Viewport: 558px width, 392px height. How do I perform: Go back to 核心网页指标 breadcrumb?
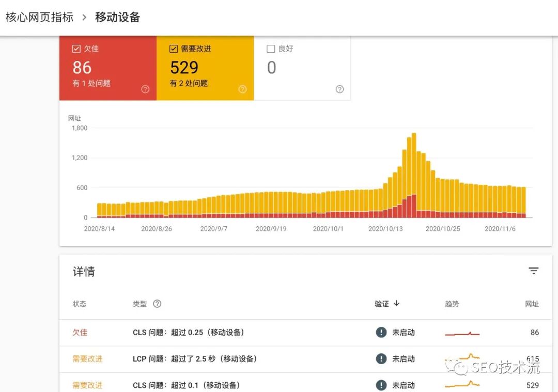click(x=40, y=17)
